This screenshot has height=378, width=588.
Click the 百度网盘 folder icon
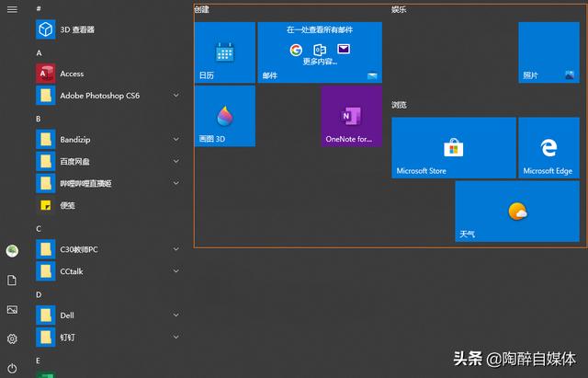(45, 162)
